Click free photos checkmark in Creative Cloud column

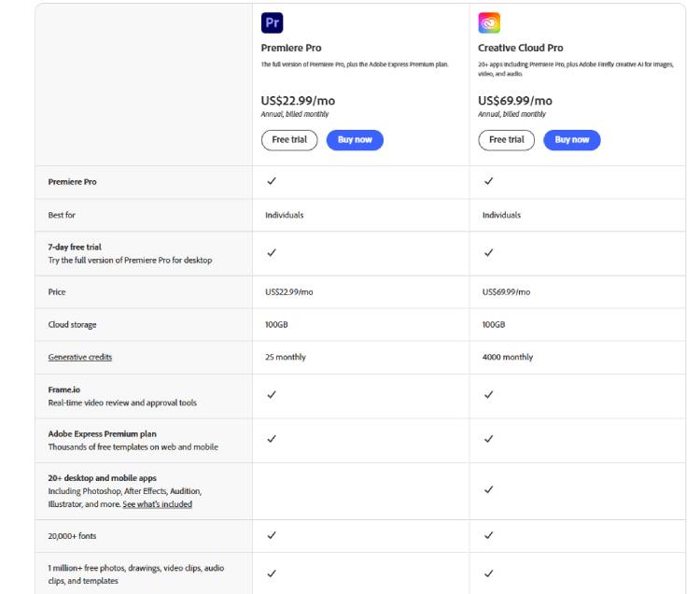(489, 573)
